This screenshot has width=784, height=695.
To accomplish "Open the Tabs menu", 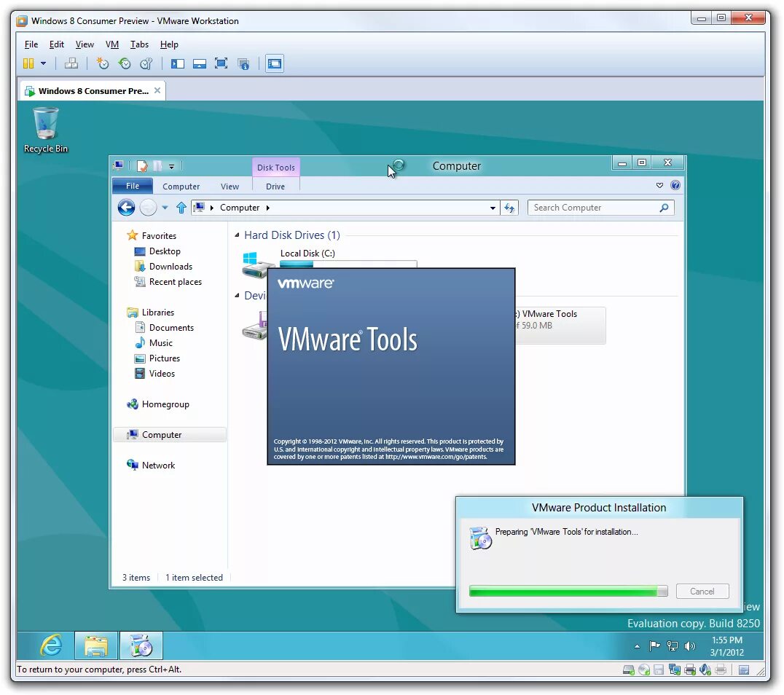I will pyautogui.click(x=139, y=44).
